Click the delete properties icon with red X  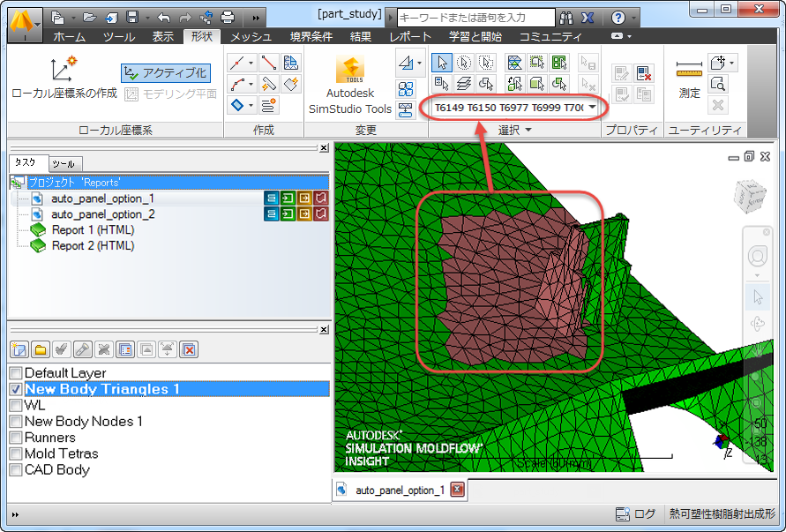coord(644,73)
